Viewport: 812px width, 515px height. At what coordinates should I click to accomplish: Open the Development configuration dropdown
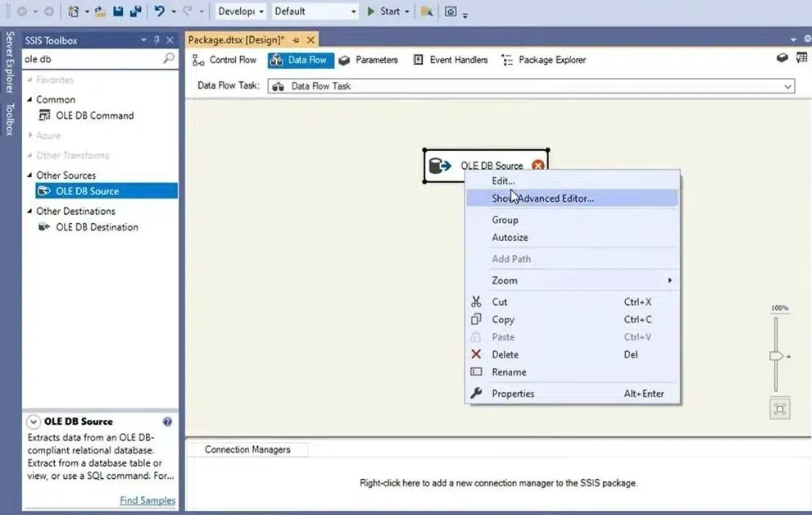261,11
